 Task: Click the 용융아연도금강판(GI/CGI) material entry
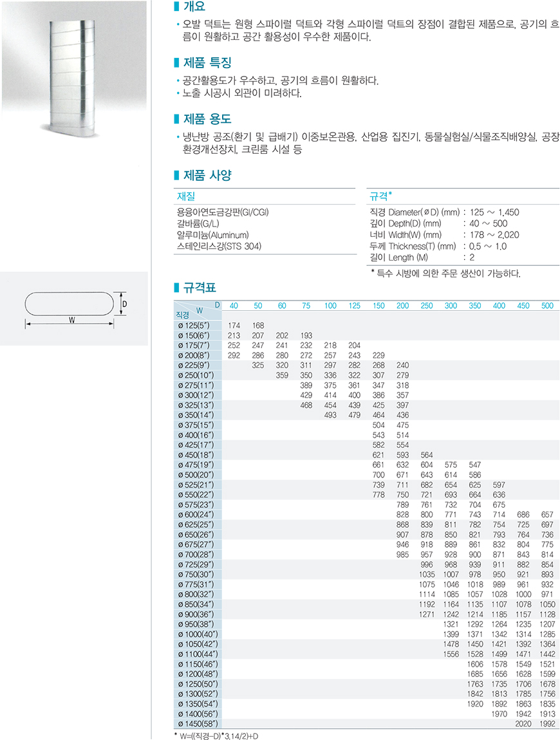[x=222, y=212]
